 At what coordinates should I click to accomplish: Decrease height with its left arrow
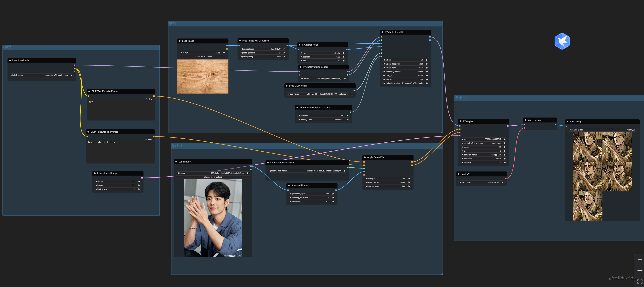coord(96,185)
